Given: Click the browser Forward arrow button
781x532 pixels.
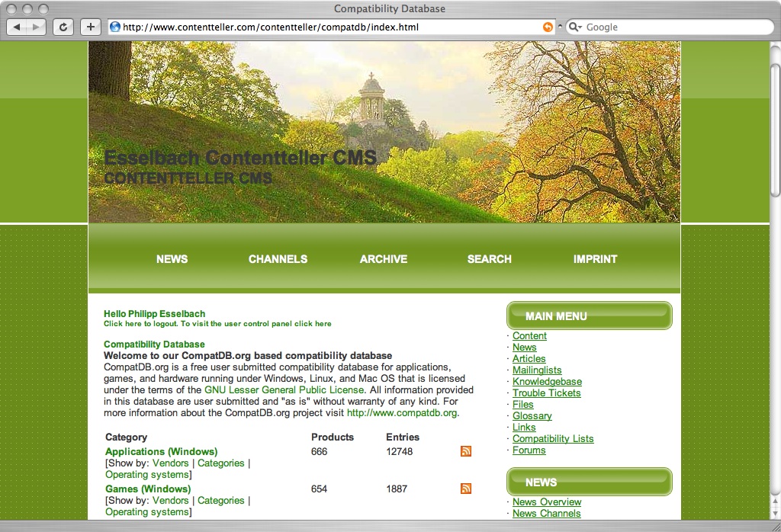Looking at the screenshot, I should click(x=37, y=27).
